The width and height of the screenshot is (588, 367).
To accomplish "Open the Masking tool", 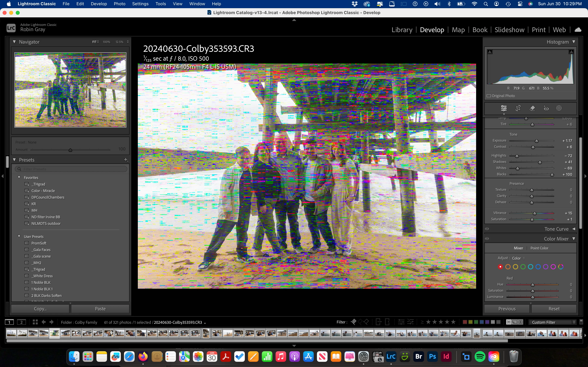I will (x=559, y=108).
